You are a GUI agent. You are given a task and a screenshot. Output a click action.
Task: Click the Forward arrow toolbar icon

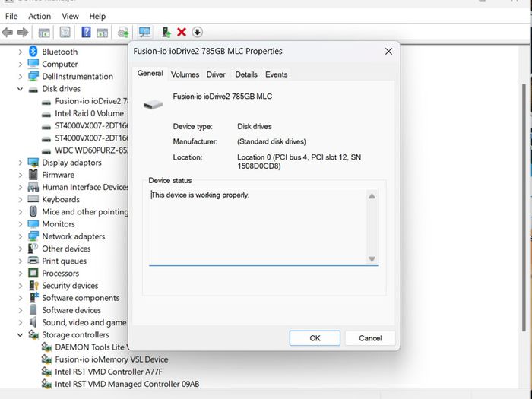(x=23, y=33)
